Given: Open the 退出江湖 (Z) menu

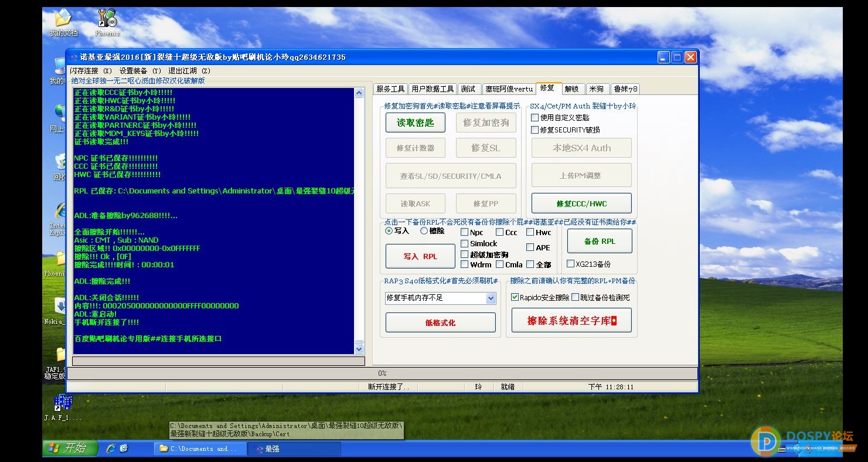Looking at the screenshot, I should coord(189,71).
